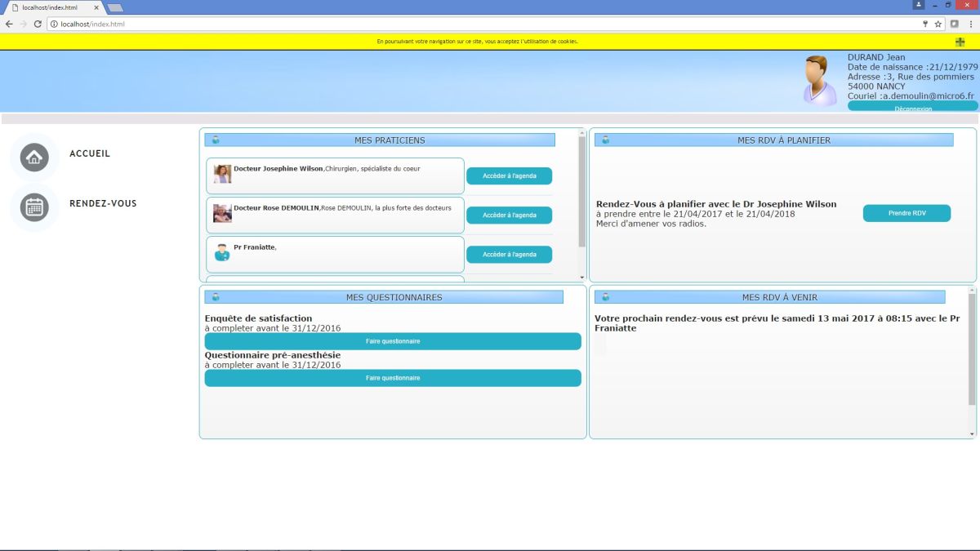Click Pr Franiatte's doctor avatar icon

[x=221, y=252]
